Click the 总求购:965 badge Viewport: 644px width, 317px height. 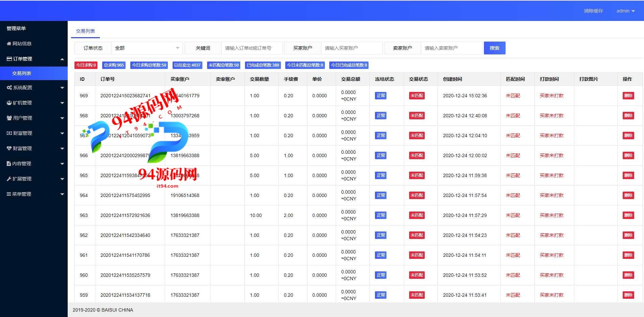(x=114, y=65)
